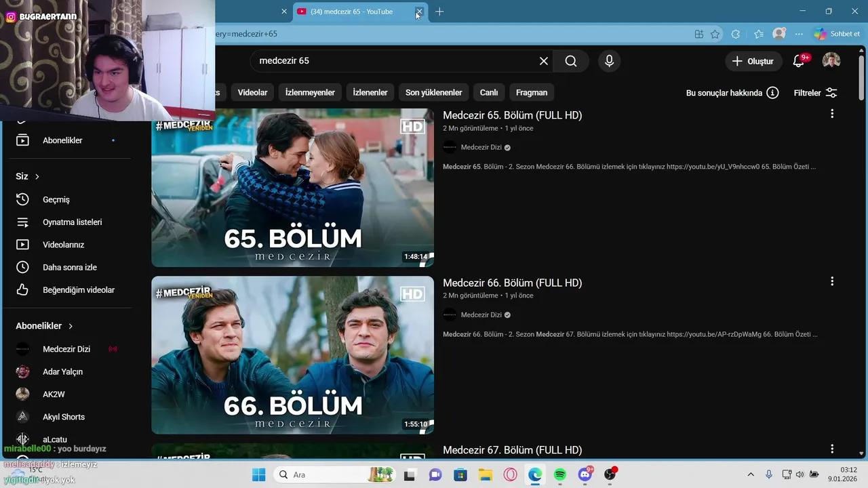The image size is (868, 488).
Task: Open OBS Studio from taskbar
Action: click(610, 474)
